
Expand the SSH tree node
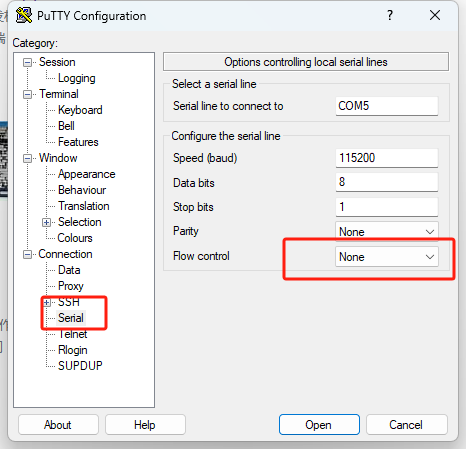(47, 302)
